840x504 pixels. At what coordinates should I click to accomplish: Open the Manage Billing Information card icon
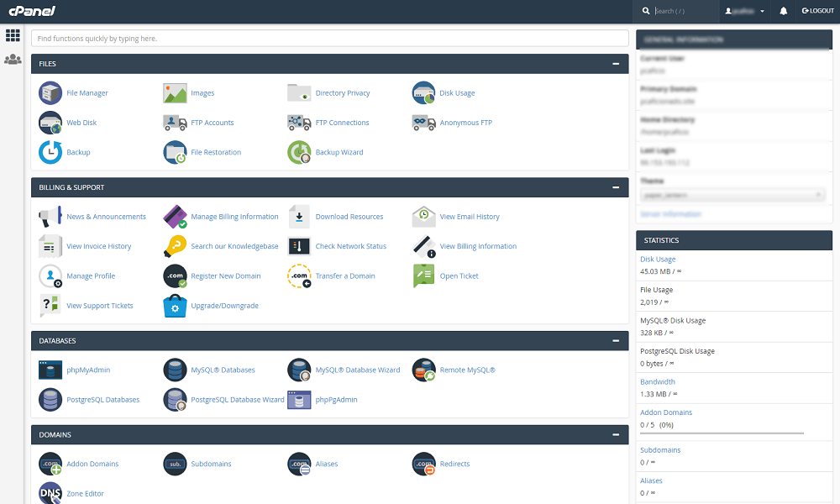tap(175, 217)
